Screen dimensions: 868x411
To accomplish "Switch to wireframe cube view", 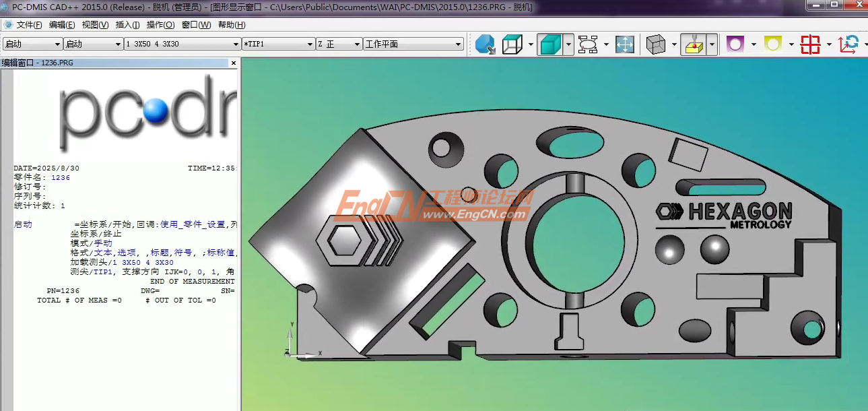I will pyautogui.click(x=512, y=44).
